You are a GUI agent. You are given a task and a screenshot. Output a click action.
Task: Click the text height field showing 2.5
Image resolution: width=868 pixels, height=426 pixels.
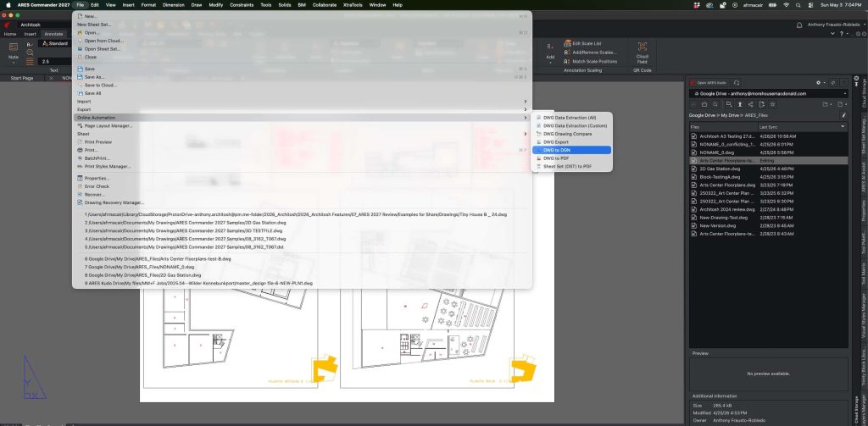point(55,62)
